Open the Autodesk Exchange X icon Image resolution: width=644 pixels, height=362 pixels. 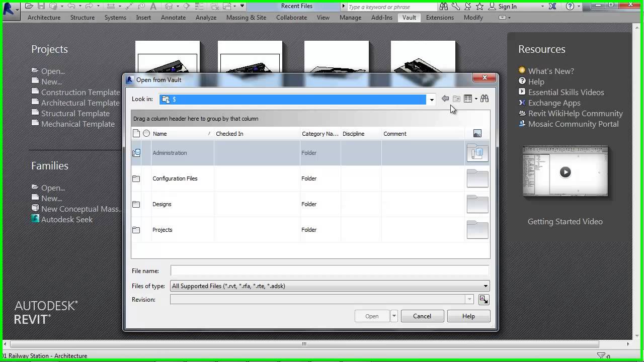[x=552, y=7]
